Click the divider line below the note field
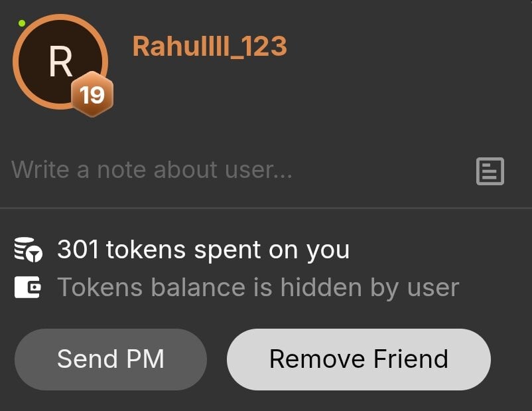532x411 pixels. pyautogui.click(x=266, y=208)
